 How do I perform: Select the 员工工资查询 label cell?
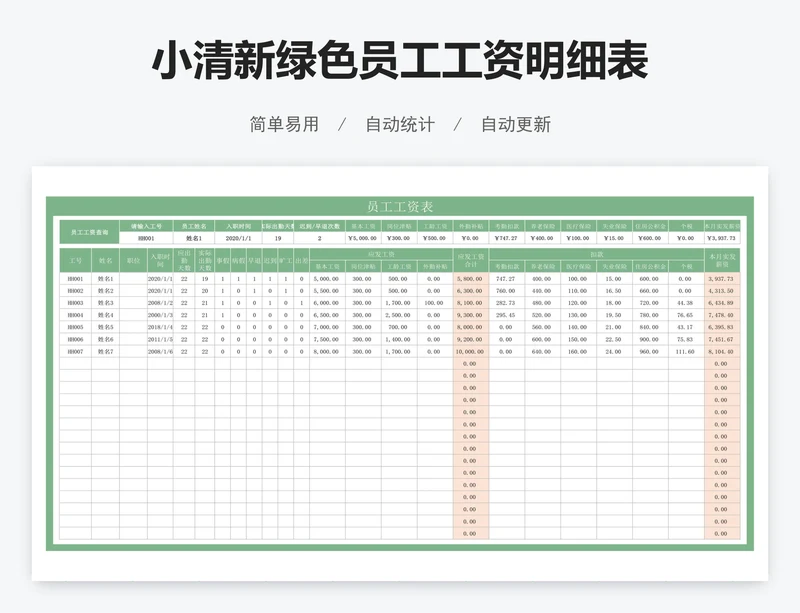pyautogui.click(x=90, y=232)
